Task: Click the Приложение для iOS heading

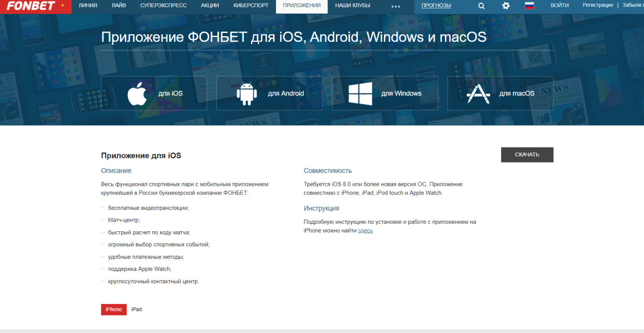Action: tap(141, 155)
